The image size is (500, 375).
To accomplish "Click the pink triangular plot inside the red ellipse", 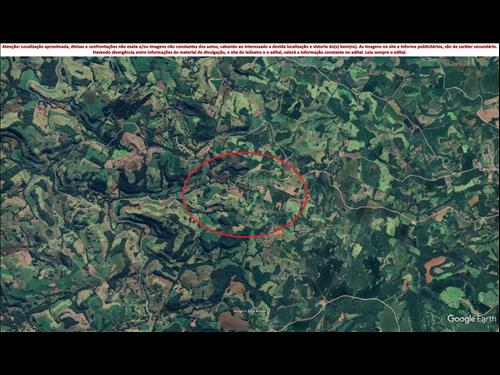I will (x=268, y=196).
